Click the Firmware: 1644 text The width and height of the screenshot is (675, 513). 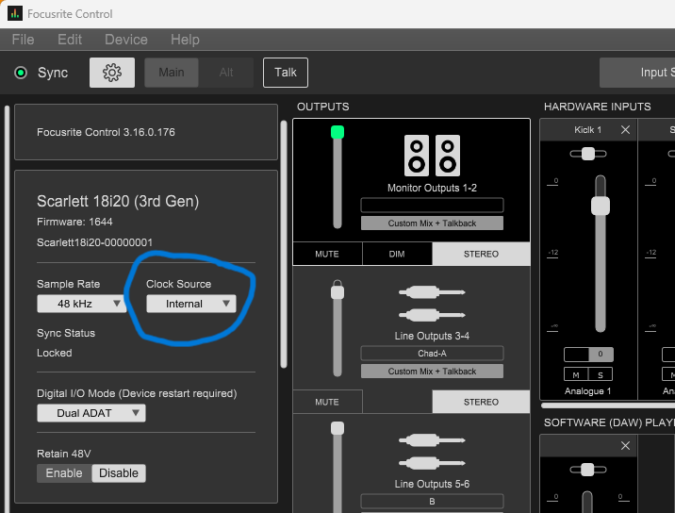[74, 222]
